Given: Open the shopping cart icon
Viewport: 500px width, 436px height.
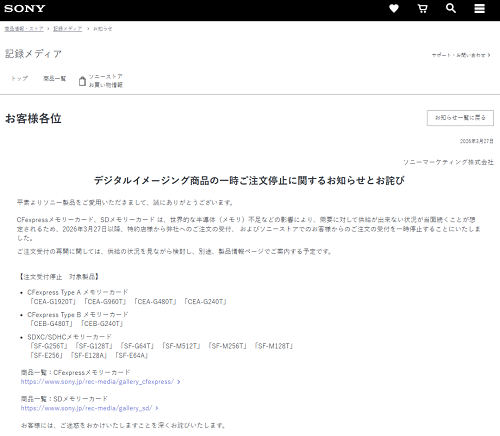Looking at the screenshot, I should [423, 8].
